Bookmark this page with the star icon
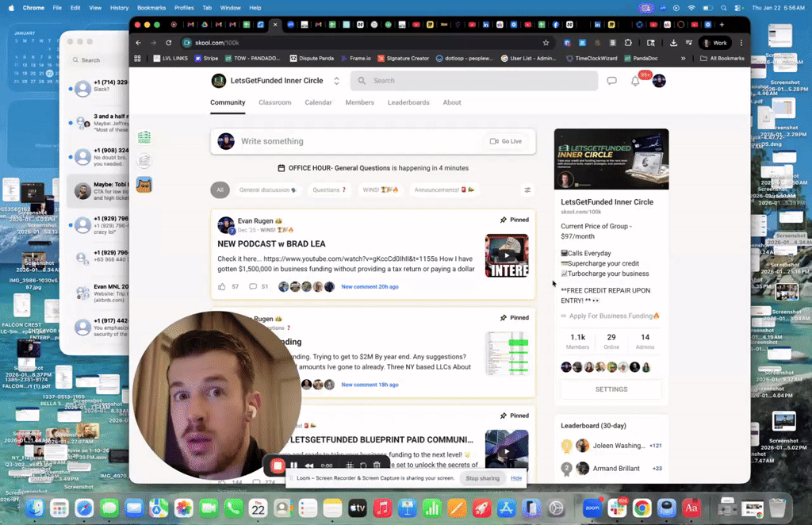 tap(546, 43)
